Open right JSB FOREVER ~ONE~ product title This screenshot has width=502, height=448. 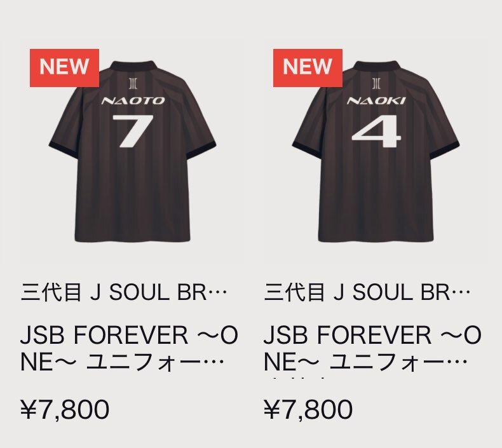372,348
